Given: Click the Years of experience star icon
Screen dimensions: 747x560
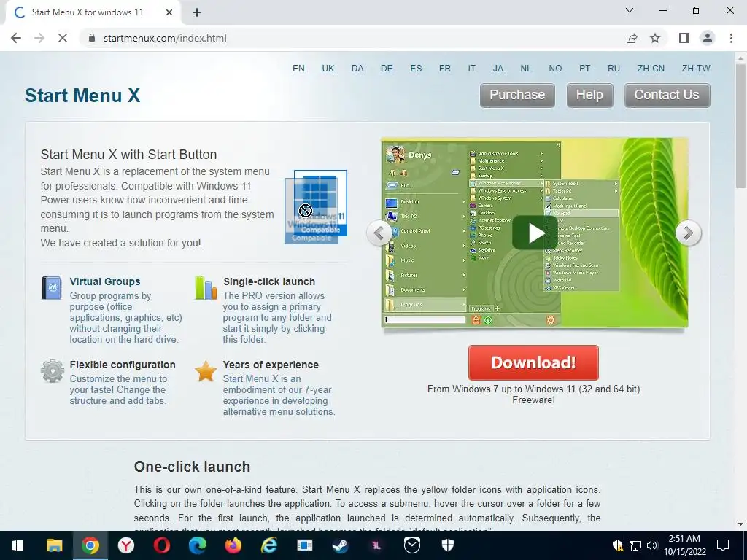Looking at the screenshot, I should click(x=206, y=371).
